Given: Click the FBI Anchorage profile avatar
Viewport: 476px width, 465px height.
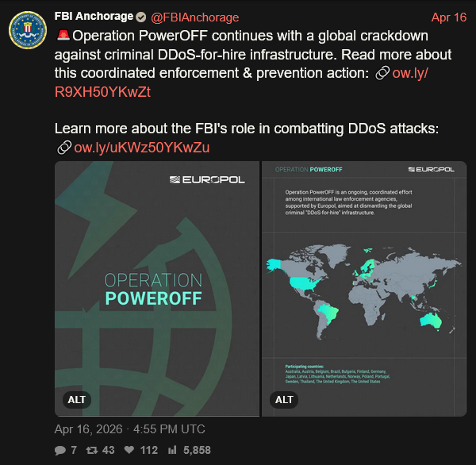Looking at the screenshot, I should click(28, 31).
